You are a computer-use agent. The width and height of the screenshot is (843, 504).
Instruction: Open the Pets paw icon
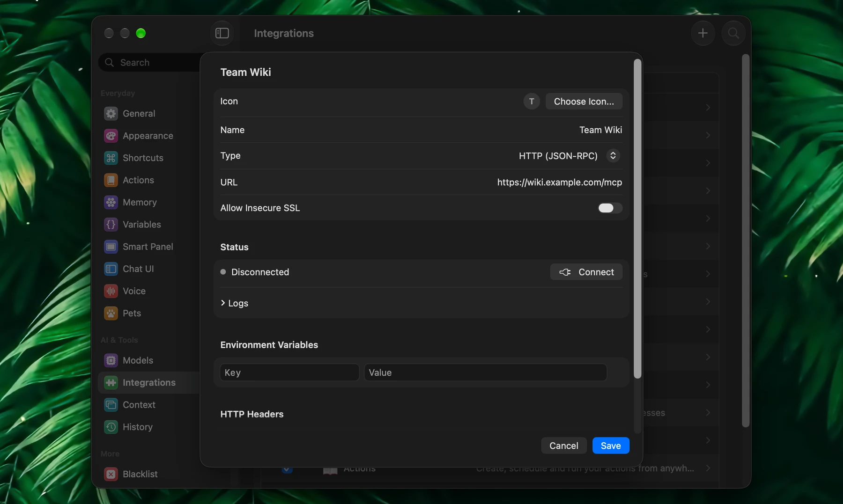tap(111, 313)
